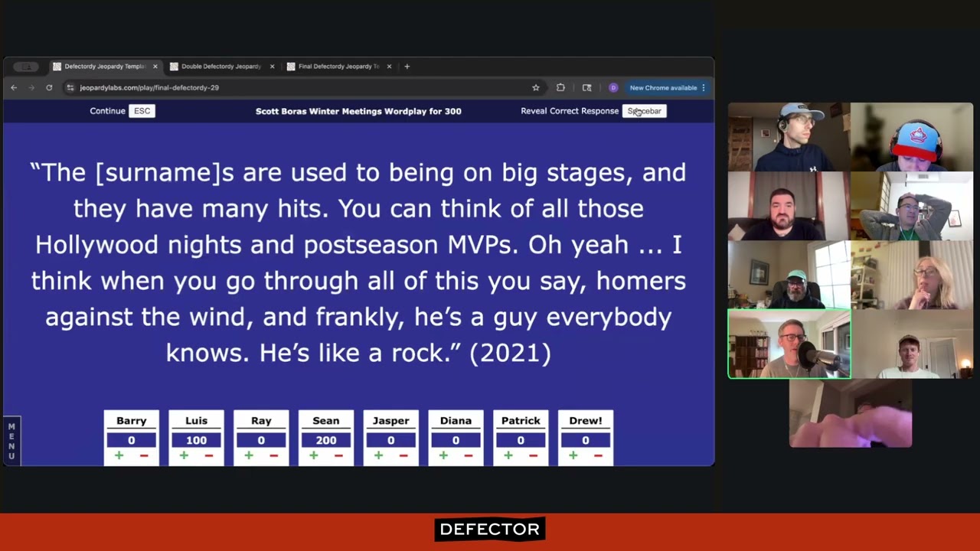Subtract points from Jasper's score
Image resolution: width=980 pixels, height=551 pixels.
[403, 455]
